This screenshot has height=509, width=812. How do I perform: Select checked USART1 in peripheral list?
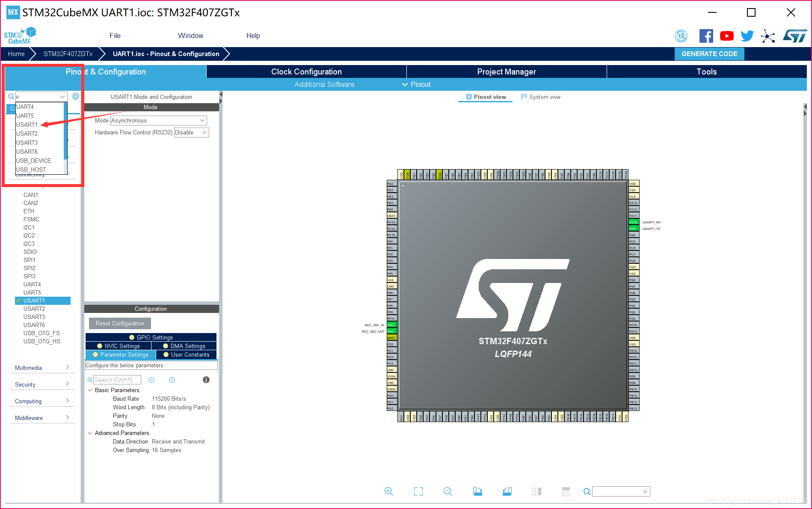click(x=43, y=301)
